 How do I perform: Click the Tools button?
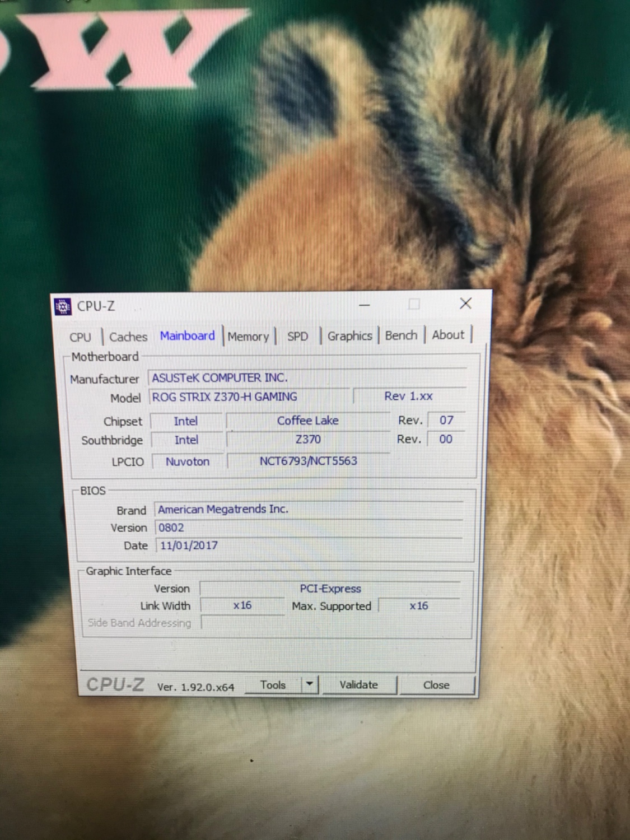pos(273,685)
